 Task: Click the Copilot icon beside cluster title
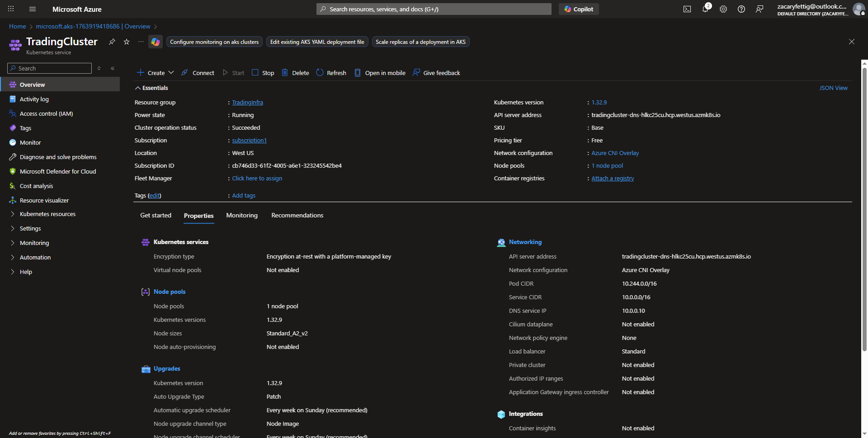coord(156,42)
